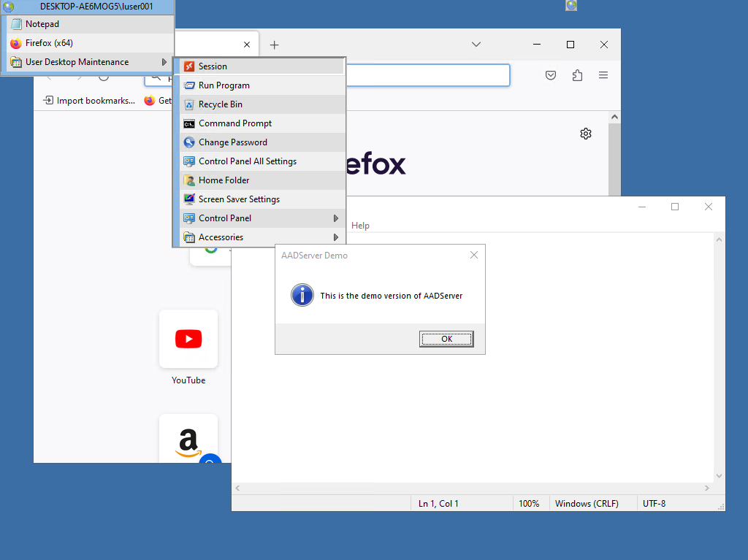Image resolution: width=748 pixels, height=560 pixels.
Task: Open YouTube shortcut tile
Action: [x=188, y=340]
